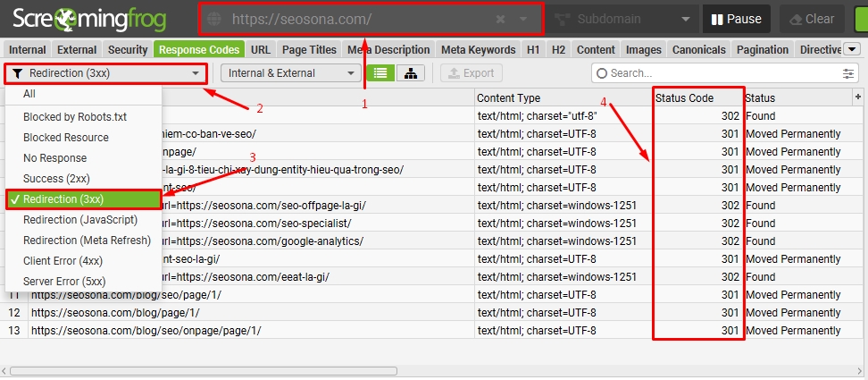
Task: Open the Subdomain crawl mode dropdown
Action: [x=623, y=20]
